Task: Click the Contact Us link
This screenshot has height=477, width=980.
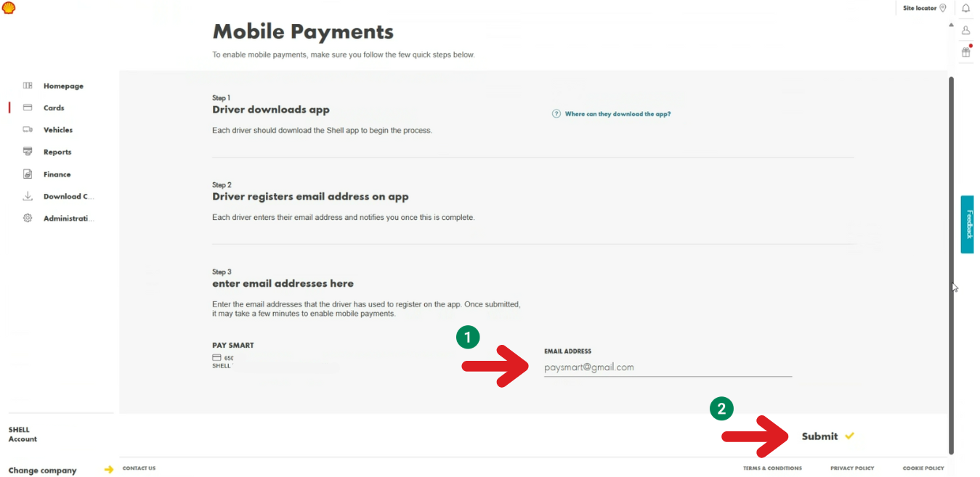Action: tap(138, 468)
